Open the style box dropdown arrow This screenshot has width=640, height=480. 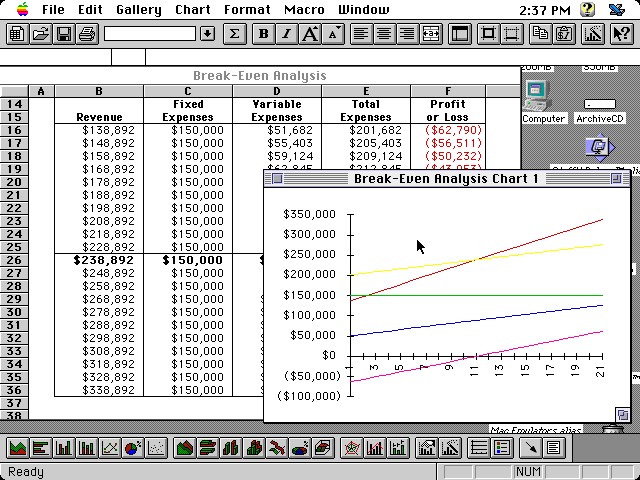click(x=207, y=34)
